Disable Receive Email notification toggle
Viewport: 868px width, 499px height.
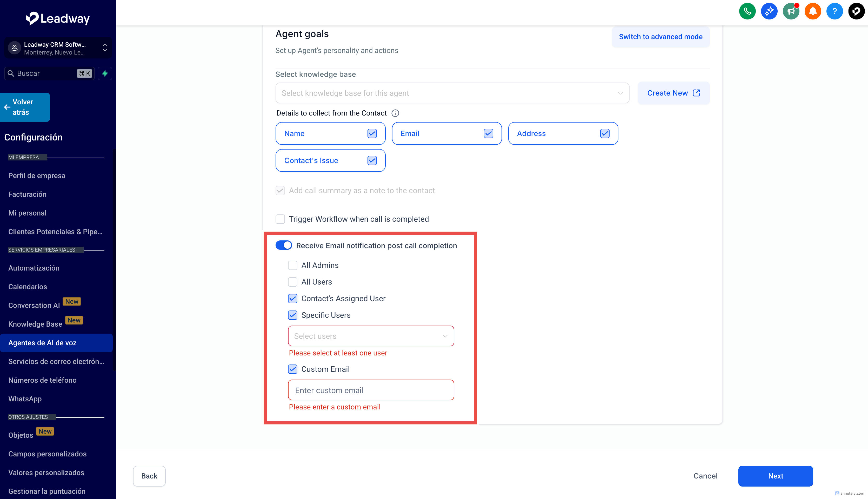pos(284,245)
